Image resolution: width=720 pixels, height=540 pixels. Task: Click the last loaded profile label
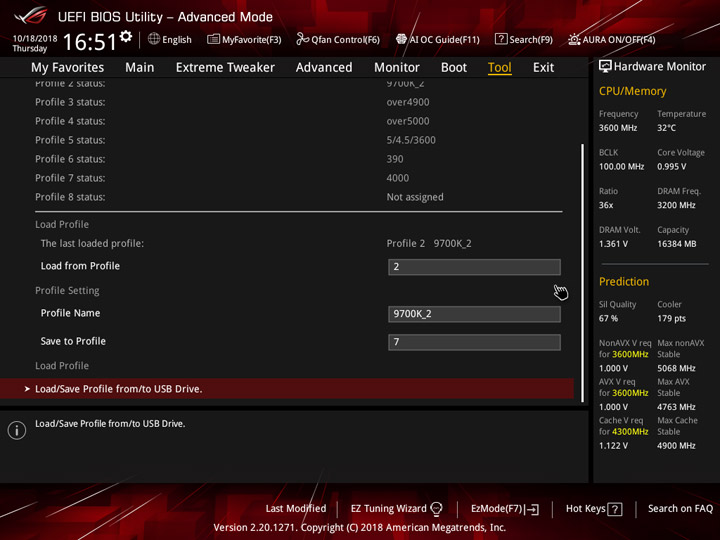(92, 243)
